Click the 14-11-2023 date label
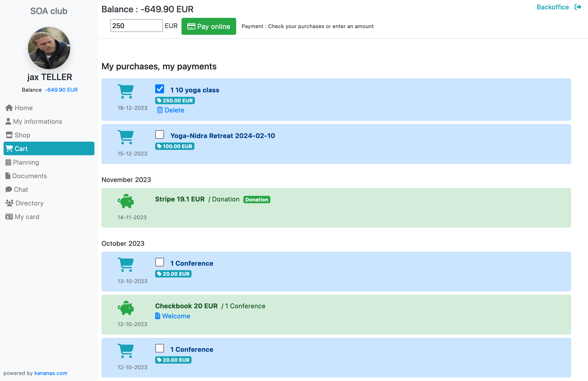 (132, 217)
